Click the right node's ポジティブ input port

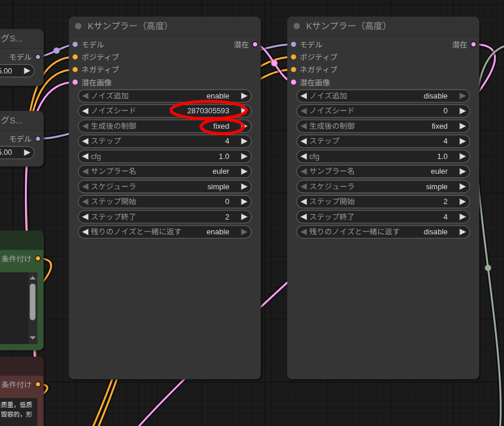tap(293, 57)
